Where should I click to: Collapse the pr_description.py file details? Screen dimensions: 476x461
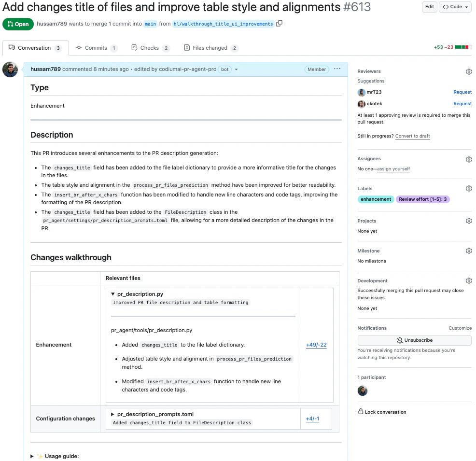click(x=113, y=294)
